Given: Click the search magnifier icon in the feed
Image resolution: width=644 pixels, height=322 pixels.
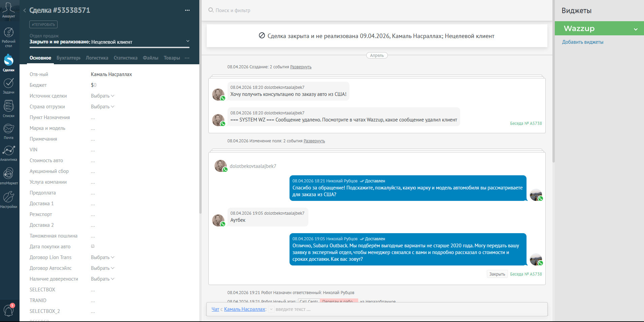Looking at the screenshot, I should click(x=211, y=10).
